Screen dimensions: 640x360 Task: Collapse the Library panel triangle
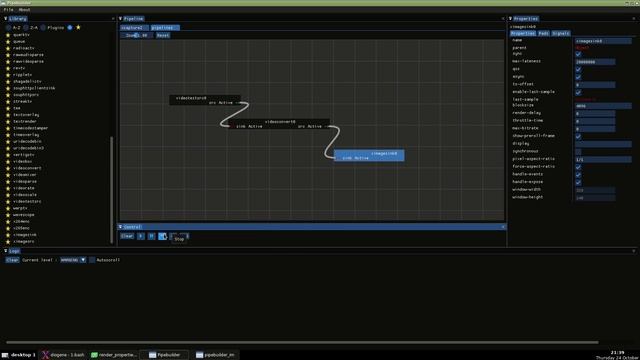(5, 18)
